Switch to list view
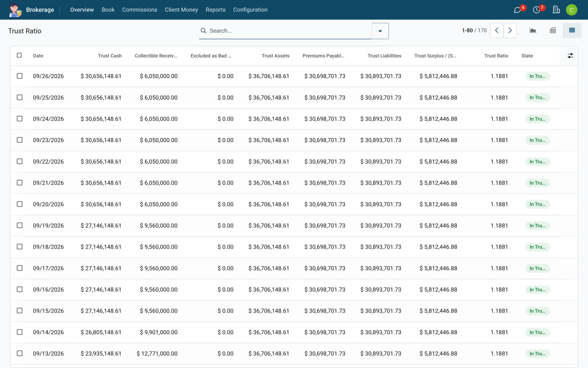588x368 pixels. [x=572, y=30]
